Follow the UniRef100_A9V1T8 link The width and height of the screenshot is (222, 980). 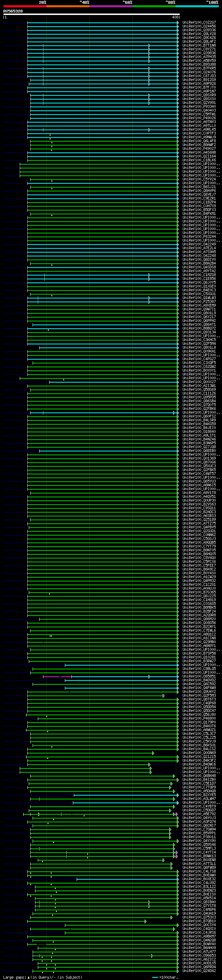tap(199, 493)
